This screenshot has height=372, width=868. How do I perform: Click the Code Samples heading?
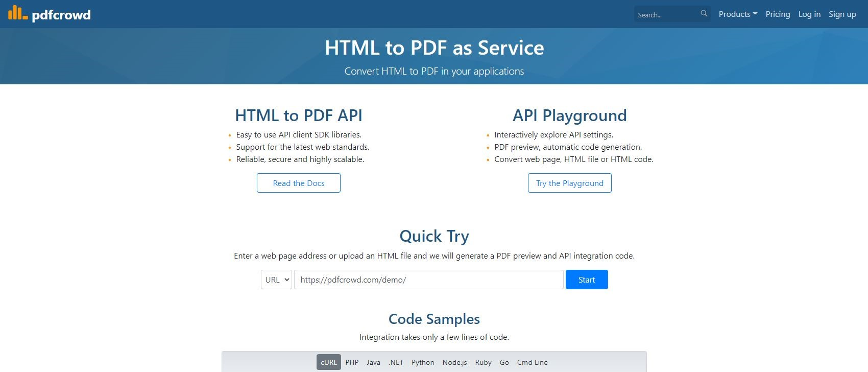pos(434,319)
